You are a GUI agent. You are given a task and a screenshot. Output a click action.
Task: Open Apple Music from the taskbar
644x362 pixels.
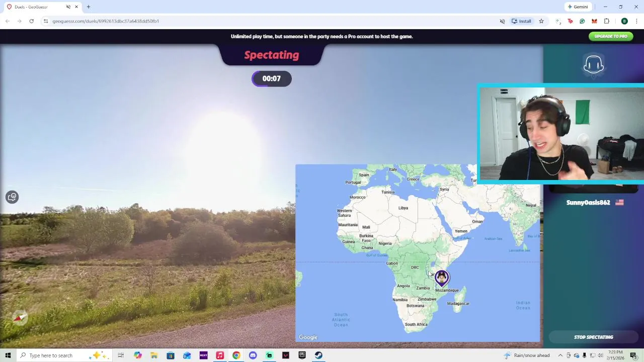[220, 355]
